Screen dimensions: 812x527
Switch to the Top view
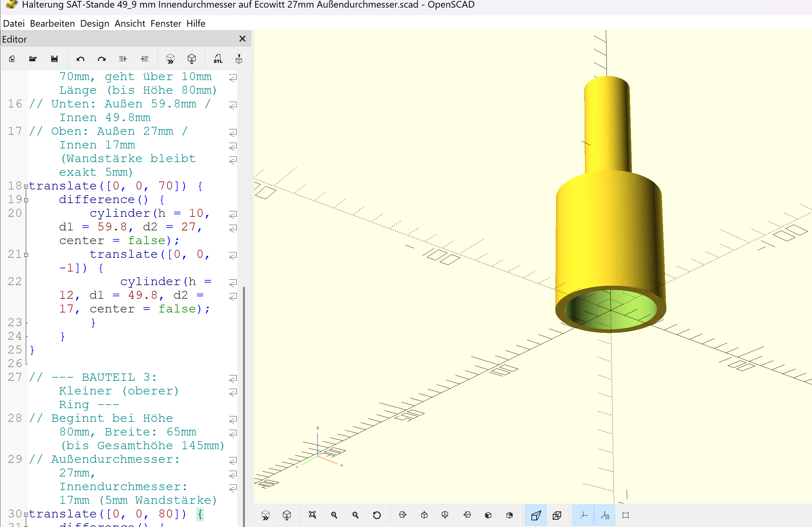tap(424, 515)
